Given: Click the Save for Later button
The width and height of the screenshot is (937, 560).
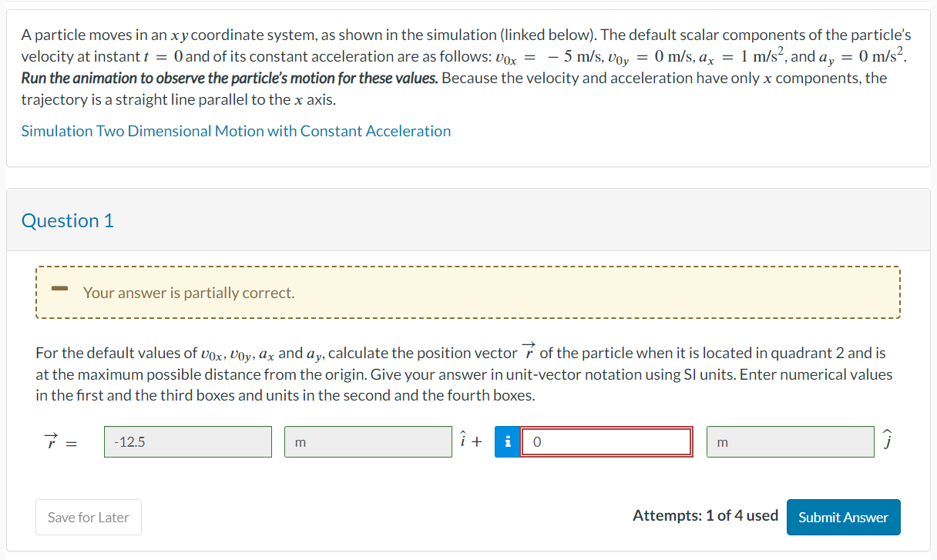Looking at the screenshot, I should point(88,517).
